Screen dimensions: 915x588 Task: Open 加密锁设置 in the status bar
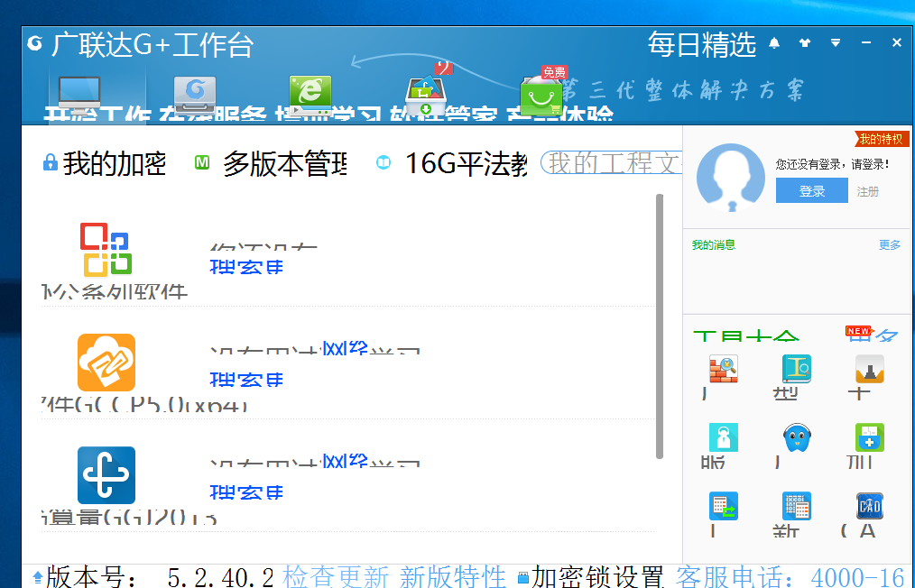597,577
